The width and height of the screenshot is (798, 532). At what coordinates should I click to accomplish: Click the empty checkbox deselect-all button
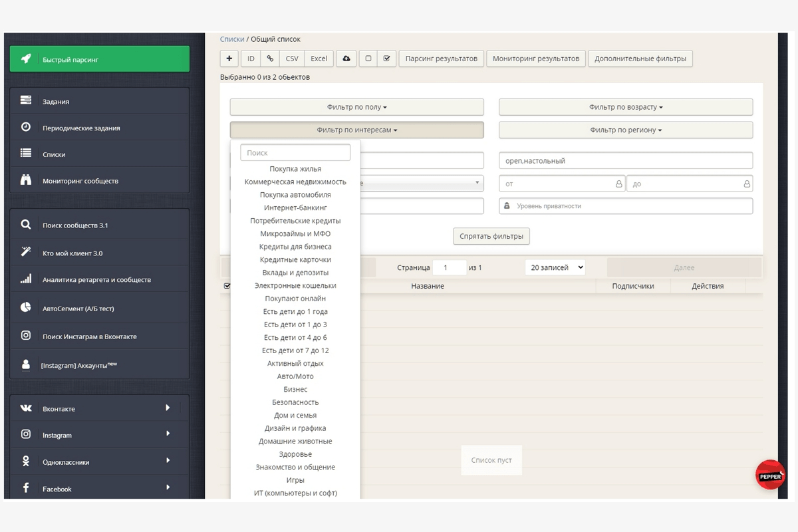pos(368,59)
